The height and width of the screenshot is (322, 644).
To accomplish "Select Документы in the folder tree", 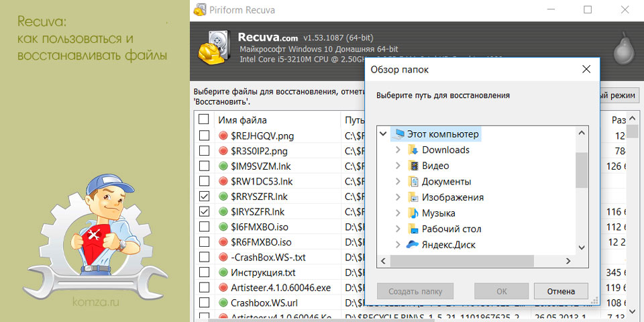I will 447,182.
